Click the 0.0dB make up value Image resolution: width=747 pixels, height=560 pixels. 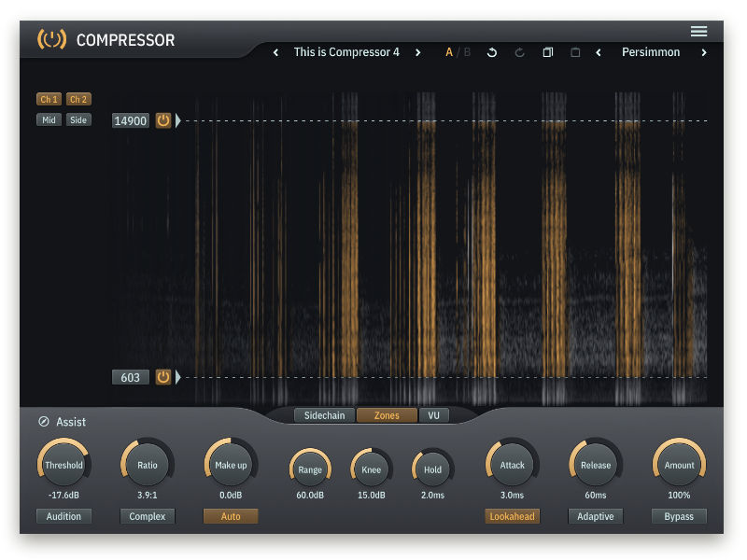click(x=231, y=496)
